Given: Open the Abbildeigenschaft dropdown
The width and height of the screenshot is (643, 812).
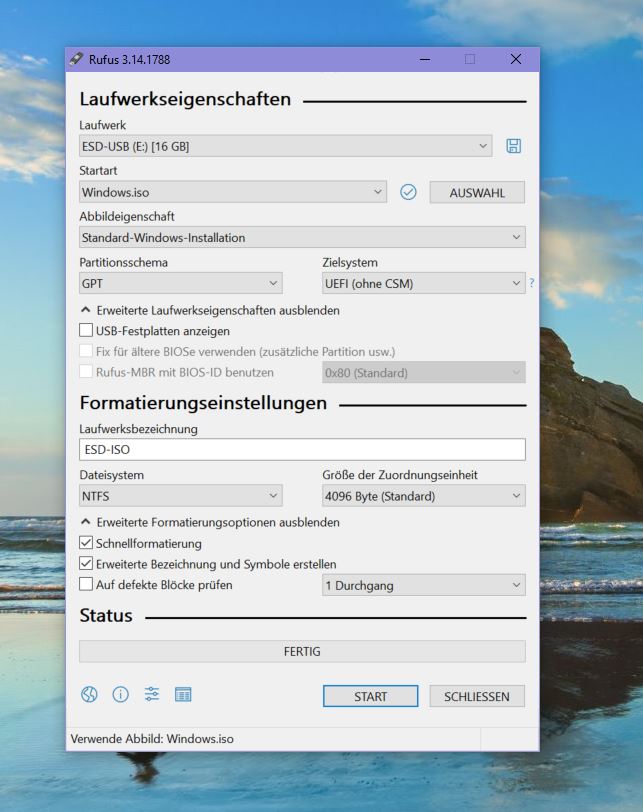Looking at the screenshot, I should [x=302, y=237].
